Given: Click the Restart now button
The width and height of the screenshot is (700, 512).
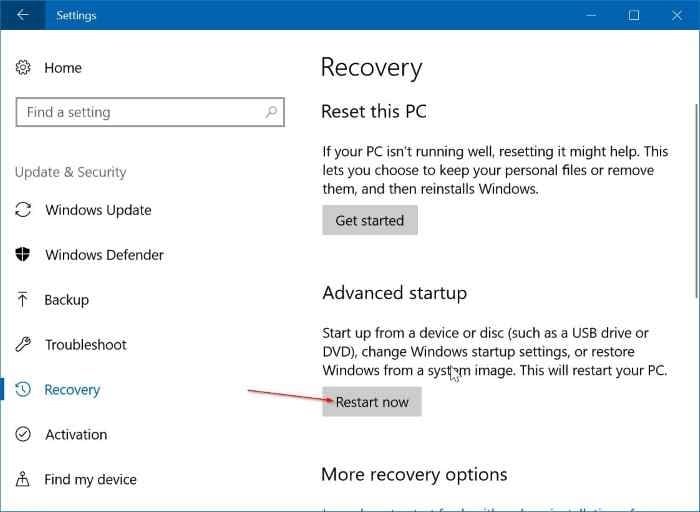Looking at the screenshot, I should point(372,402).
